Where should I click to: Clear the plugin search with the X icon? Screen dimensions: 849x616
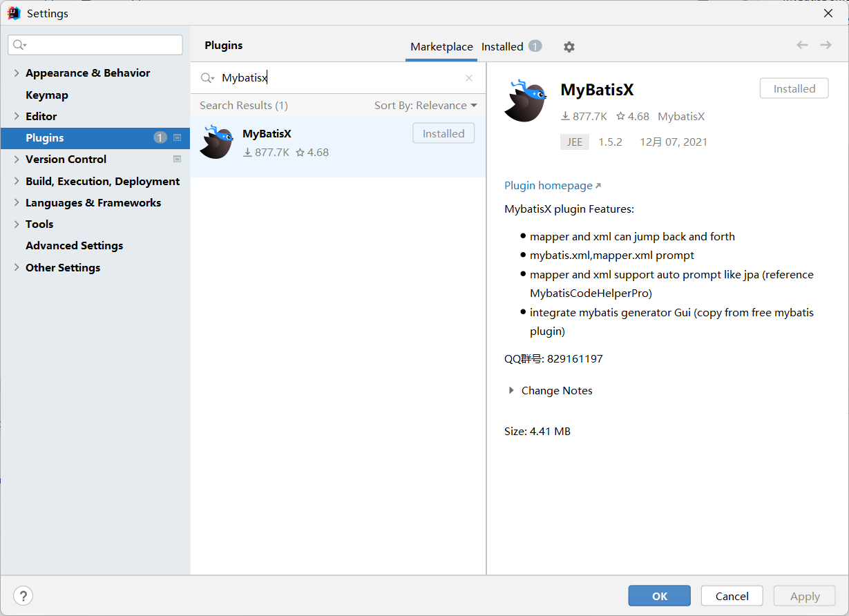pyautogui.click(x=469, y=78)
